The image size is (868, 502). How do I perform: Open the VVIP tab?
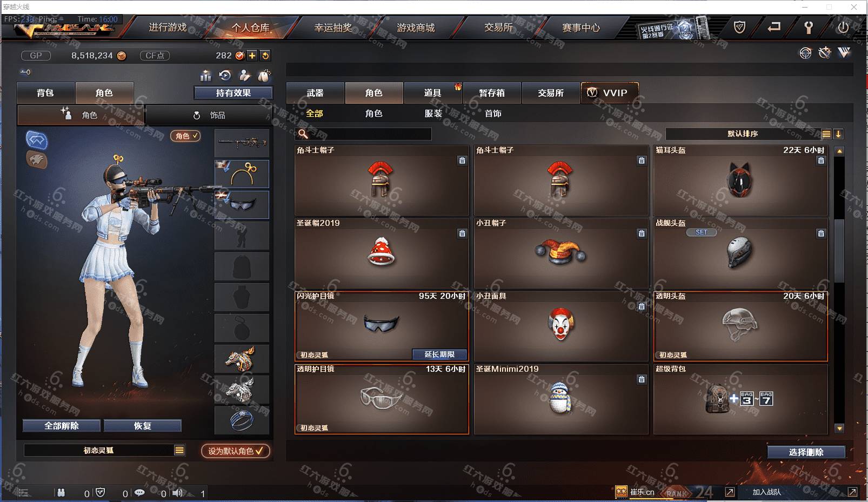[610, 93]
